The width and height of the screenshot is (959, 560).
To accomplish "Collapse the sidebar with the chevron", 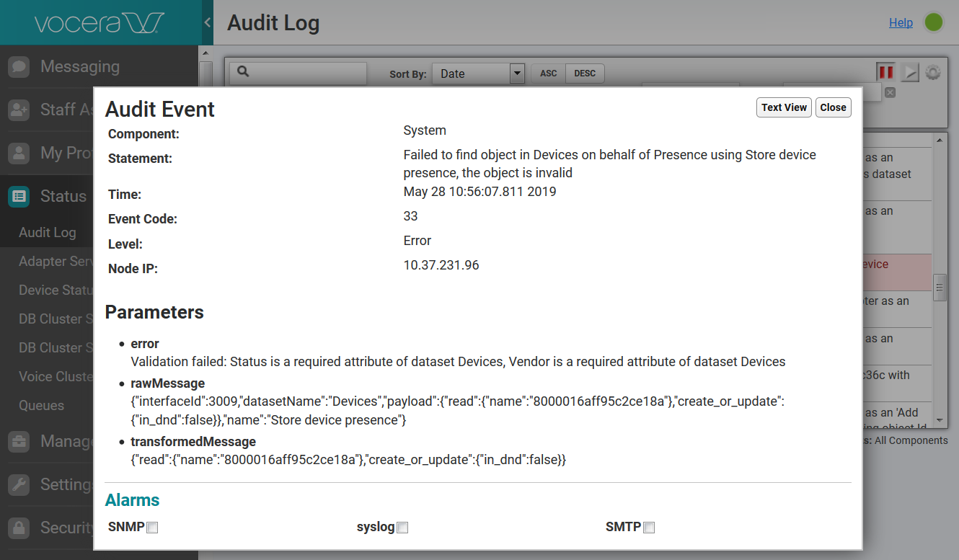I will (x=207, y=22).
